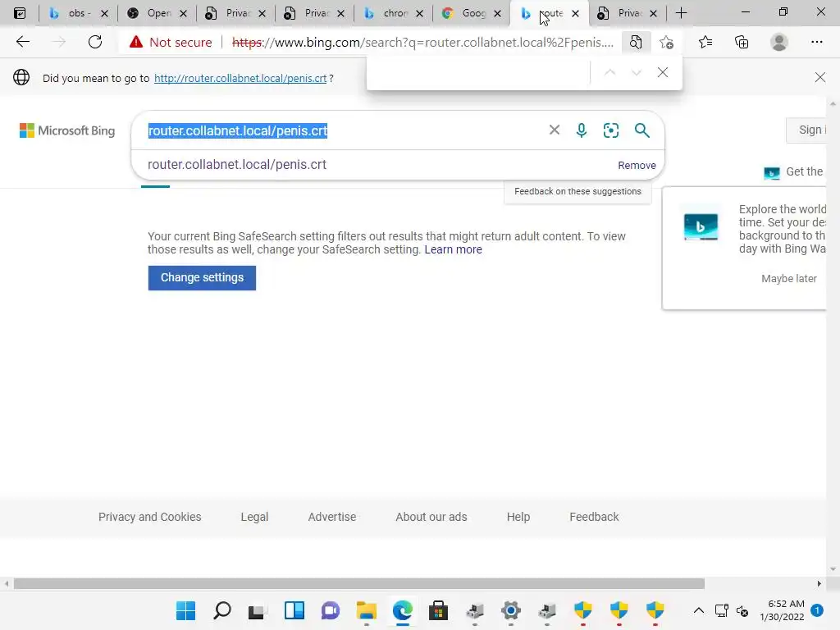Viewport: 840px width, 630px height.
Task: Close the obs tab
Action: (104, 13)
